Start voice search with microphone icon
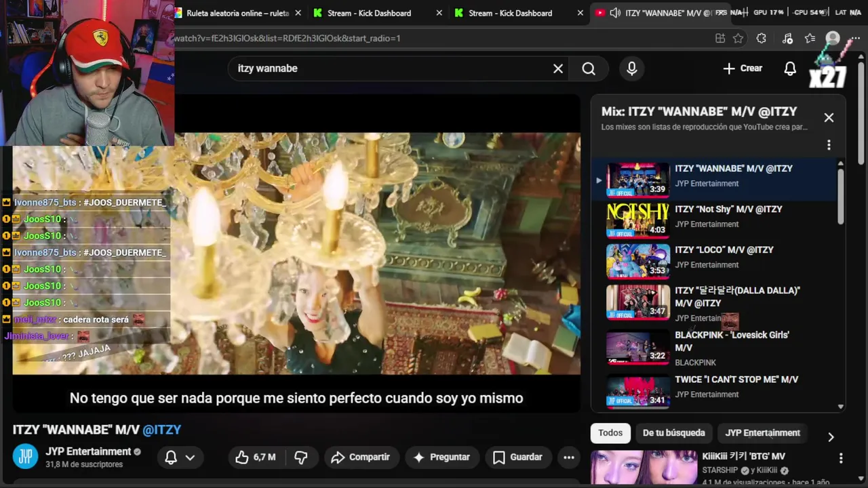This screenshot has height=488, width=868. click(x=631, y=68)
